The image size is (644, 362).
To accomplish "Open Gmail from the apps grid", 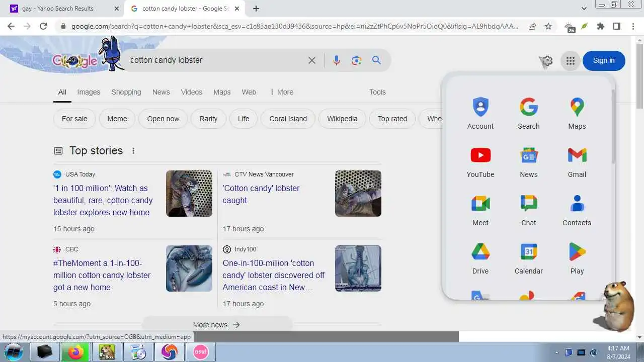I will click(577, 162).
